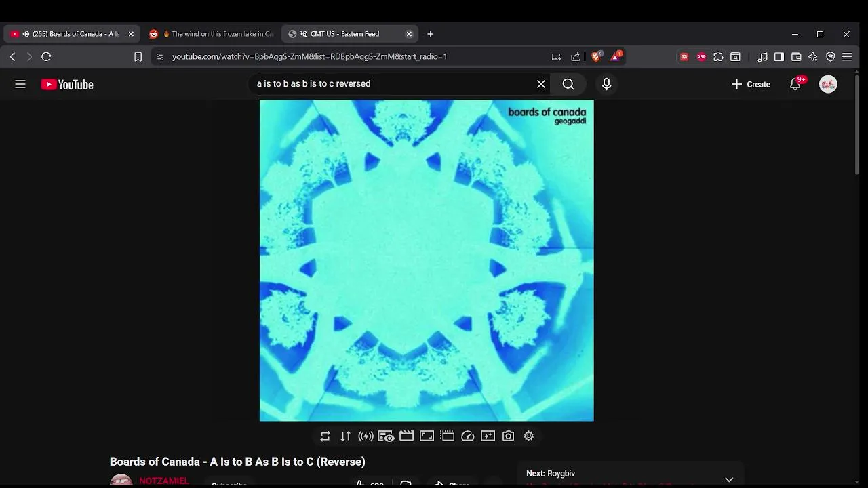Open Leo AI sparkle icon

point(813,57)
